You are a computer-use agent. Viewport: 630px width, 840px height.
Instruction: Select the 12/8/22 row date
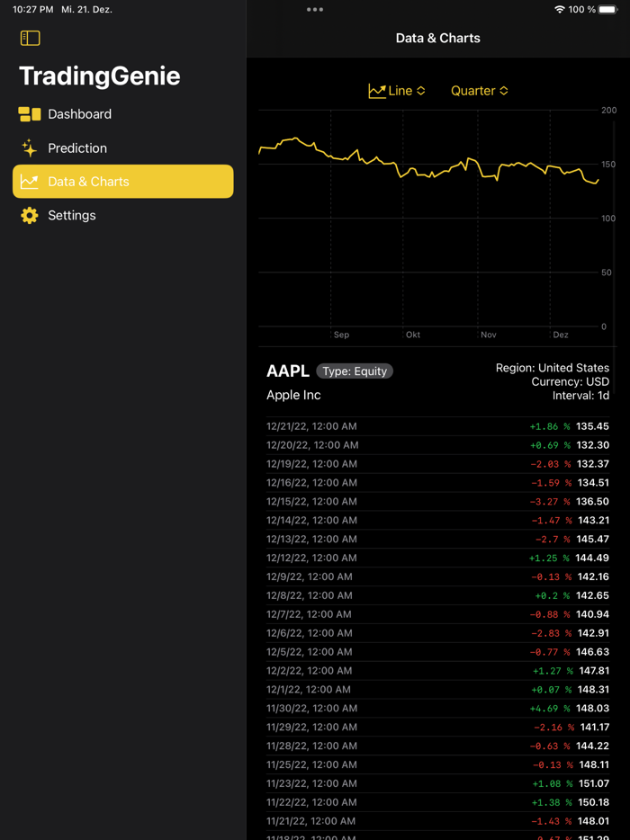310,595
